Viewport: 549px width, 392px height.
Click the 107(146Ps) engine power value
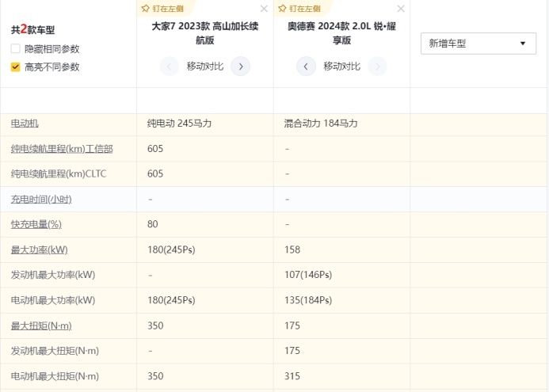point(308,275)
